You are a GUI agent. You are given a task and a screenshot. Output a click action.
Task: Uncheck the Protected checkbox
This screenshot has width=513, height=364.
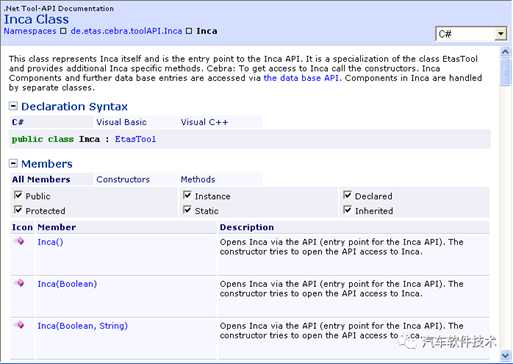18,210
